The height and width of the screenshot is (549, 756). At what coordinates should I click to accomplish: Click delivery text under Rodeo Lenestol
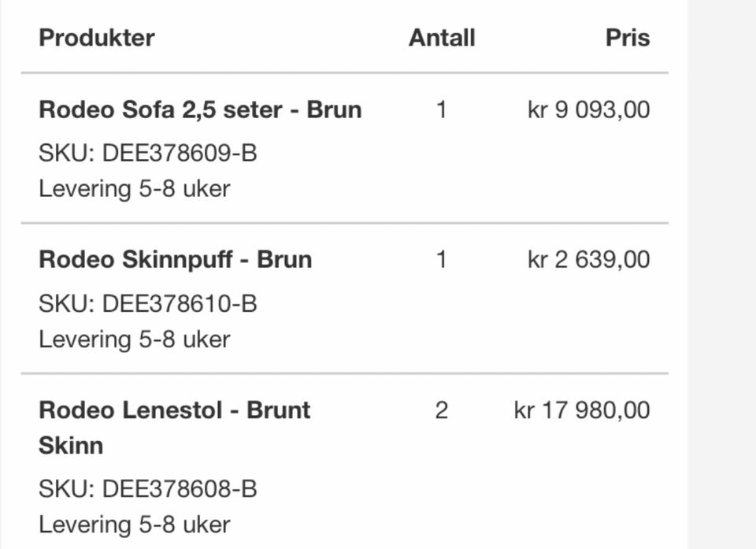tap(135, 525)
